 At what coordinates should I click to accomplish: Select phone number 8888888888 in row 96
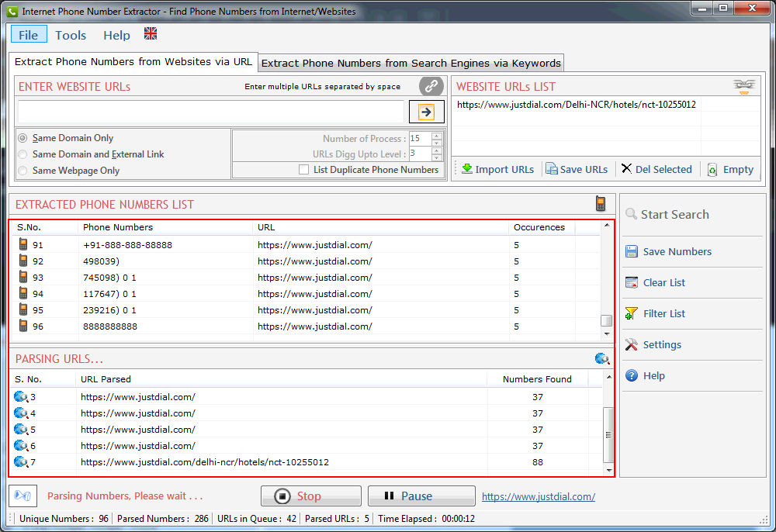pyautogui.click(x=110, y=326)
